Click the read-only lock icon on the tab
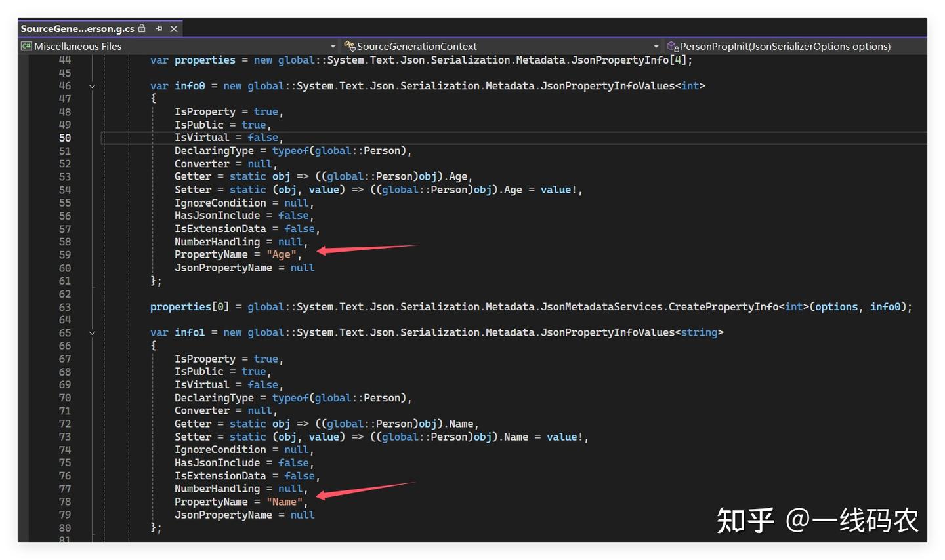The width and height of the screenshot is (945, 560). (142, 28)
